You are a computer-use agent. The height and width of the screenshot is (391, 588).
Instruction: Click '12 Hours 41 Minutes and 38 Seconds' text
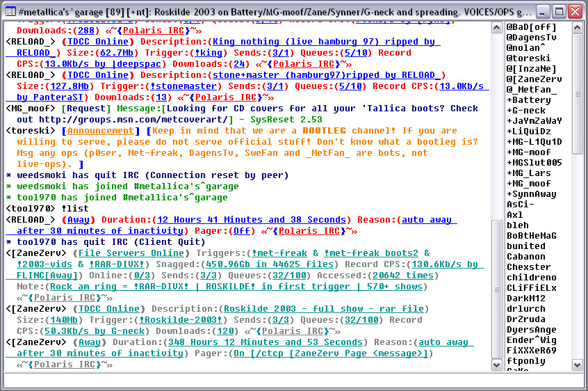(x=251, y=220)
